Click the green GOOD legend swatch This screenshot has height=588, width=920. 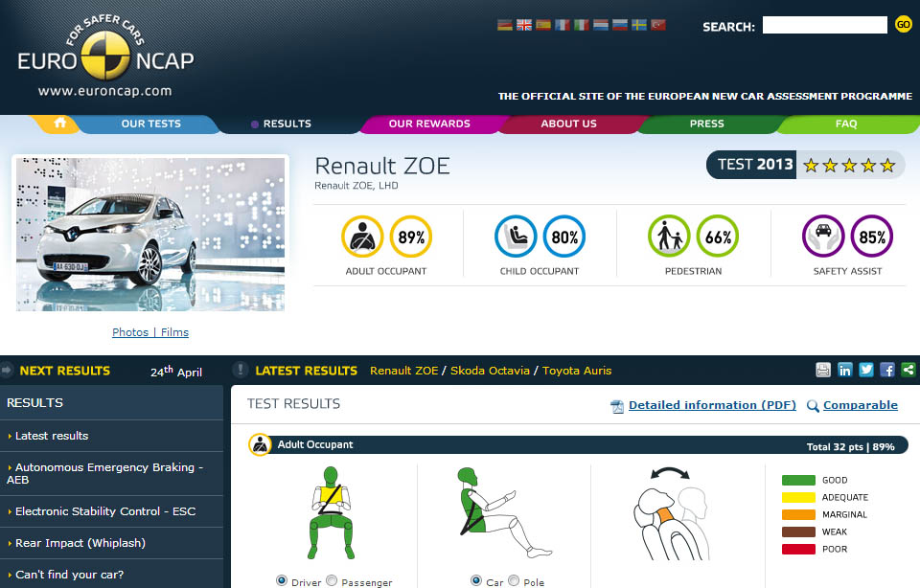tap(798, 480)
